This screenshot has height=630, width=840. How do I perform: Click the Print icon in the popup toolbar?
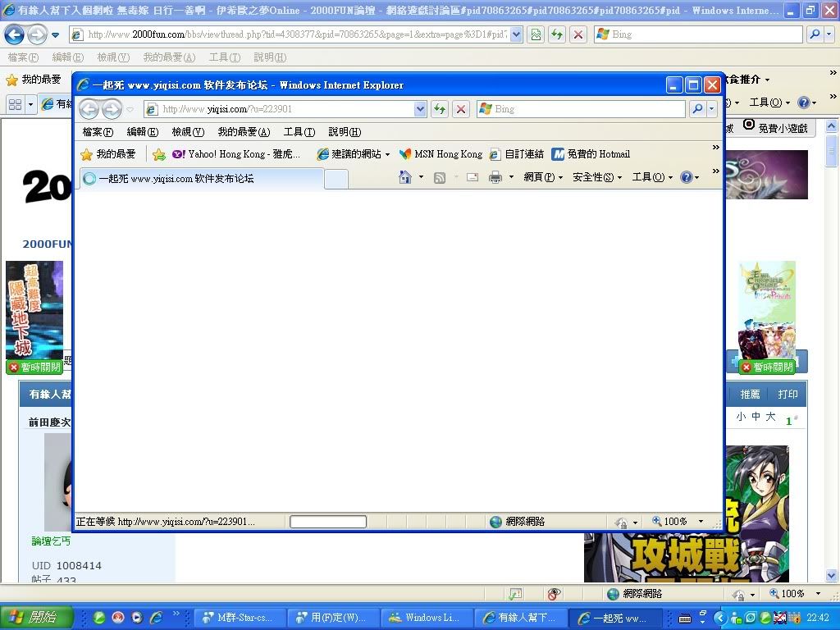point(495,177)
